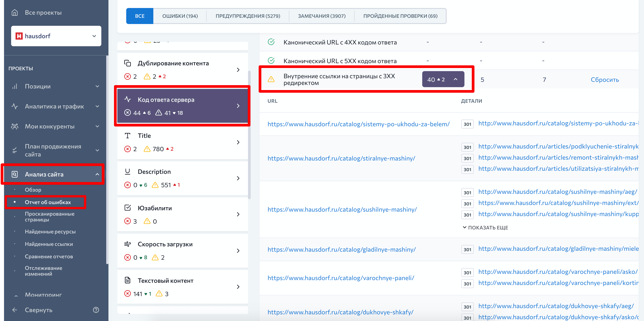Switch to ОШИБКИ (194) tab
The width and height of the screenshot is (644, 321).
pos(180,16)
